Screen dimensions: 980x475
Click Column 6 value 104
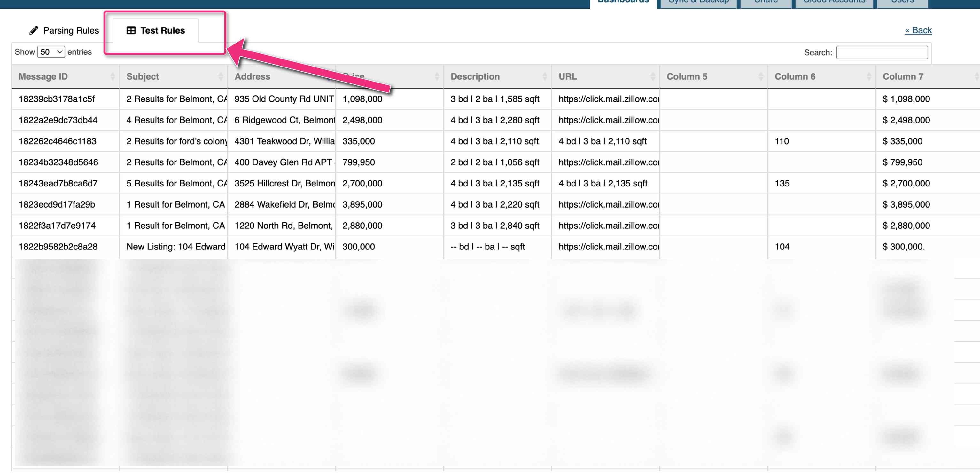(x=782, y=247)
